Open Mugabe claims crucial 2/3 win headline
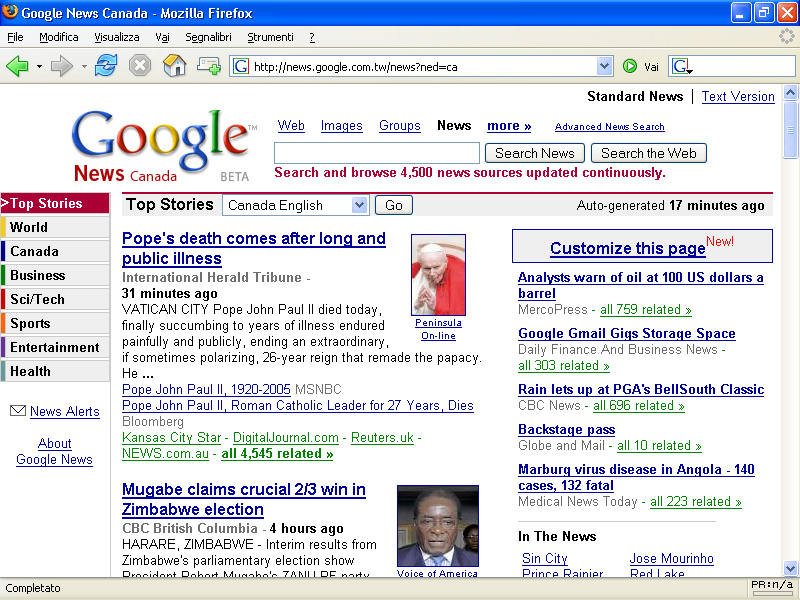 (244, 499)
